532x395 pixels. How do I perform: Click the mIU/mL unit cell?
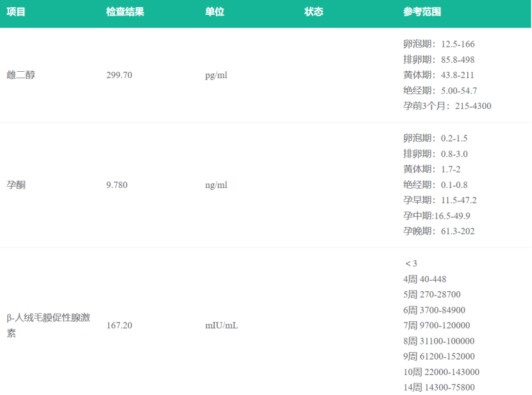click(221, 326)
